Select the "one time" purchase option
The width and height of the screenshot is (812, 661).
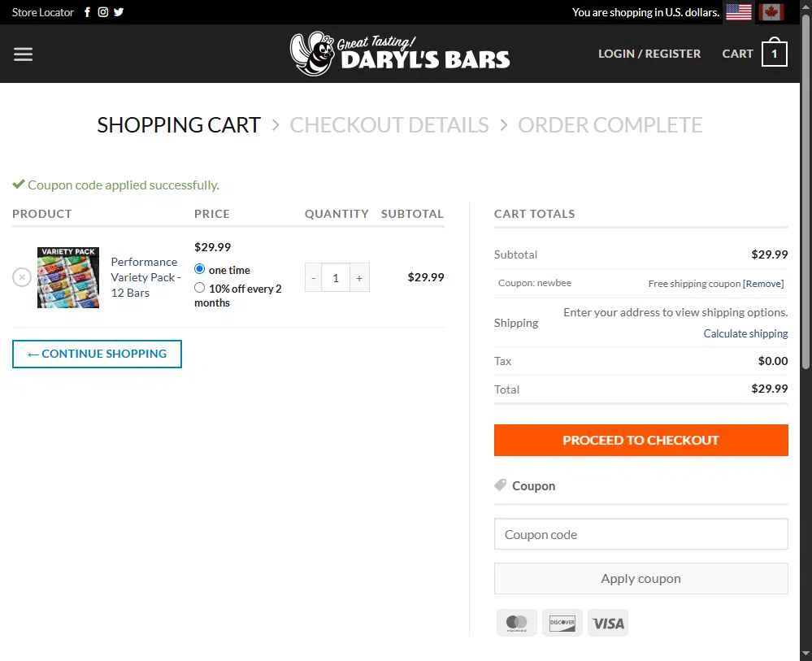[199, 269]
